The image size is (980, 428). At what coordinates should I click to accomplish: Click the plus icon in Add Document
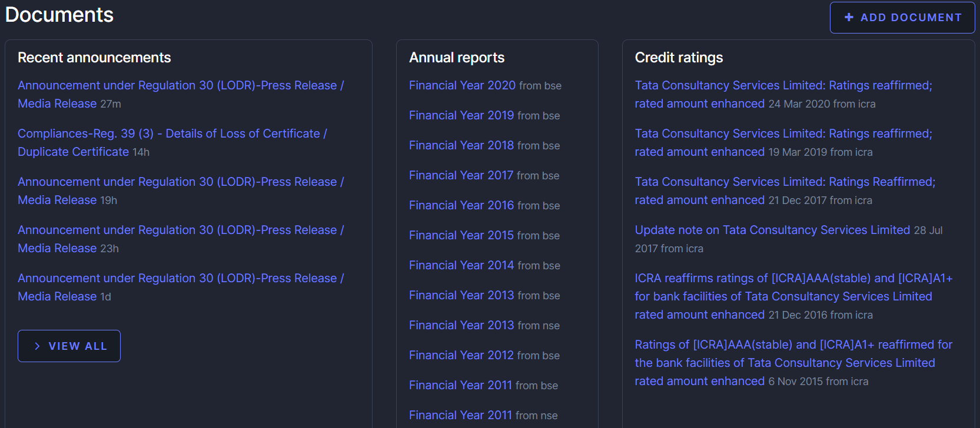[x=849, y=18]
